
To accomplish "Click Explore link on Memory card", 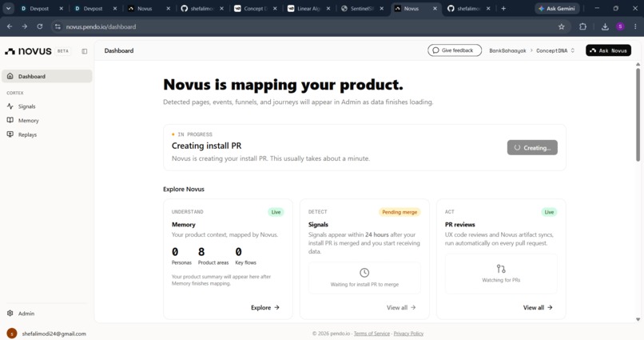I will click(265, 307).
